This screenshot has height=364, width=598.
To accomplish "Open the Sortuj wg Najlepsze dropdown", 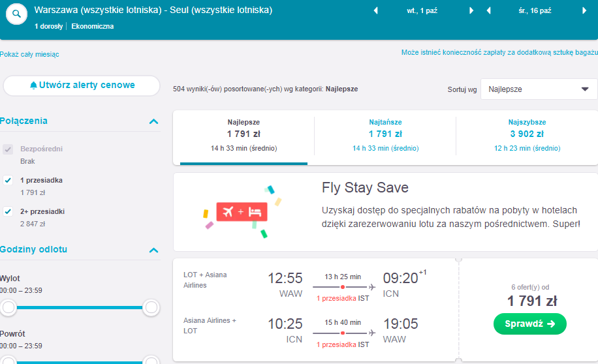I will click(539, 89).
